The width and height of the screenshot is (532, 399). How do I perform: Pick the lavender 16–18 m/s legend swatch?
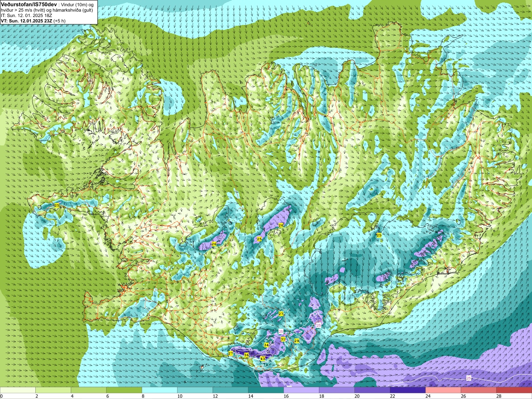(301, 390)
